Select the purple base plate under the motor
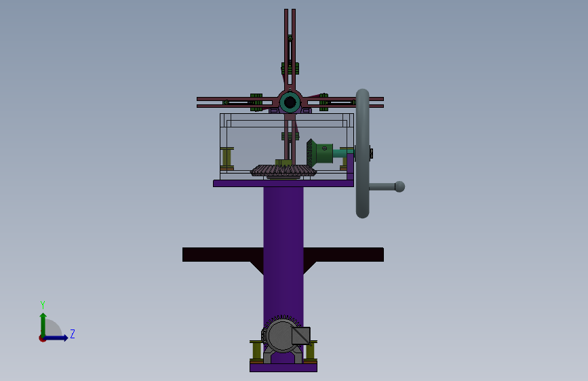 [283, 367]
